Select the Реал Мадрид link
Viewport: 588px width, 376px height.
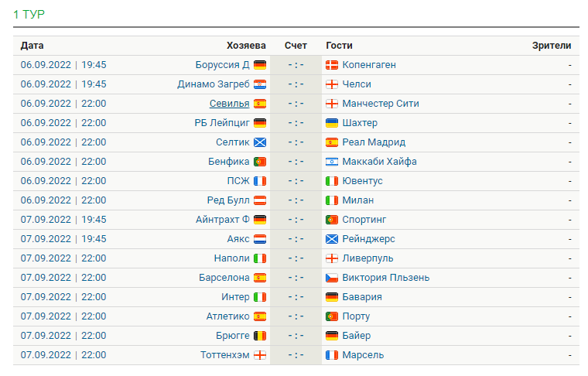[x=374, y=142]
